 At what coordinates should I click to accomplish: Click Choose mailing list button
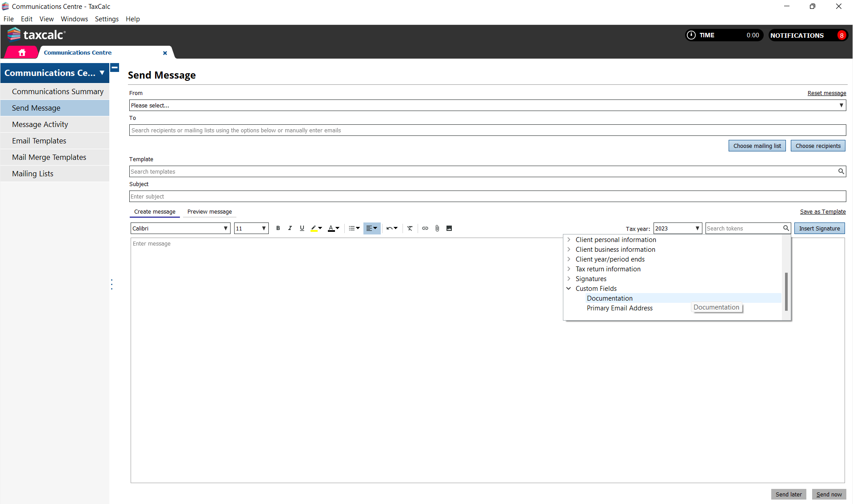[757, 146]
